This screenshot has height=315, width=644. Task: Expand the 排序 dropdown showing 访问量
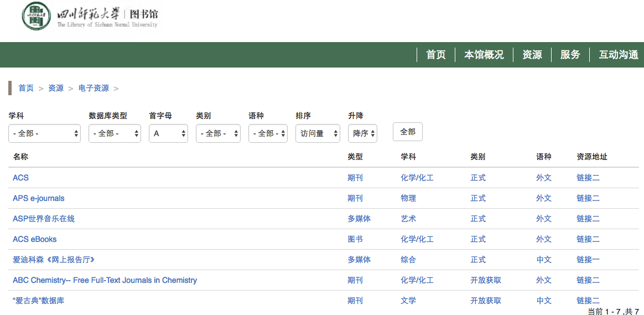click(318, 133)
